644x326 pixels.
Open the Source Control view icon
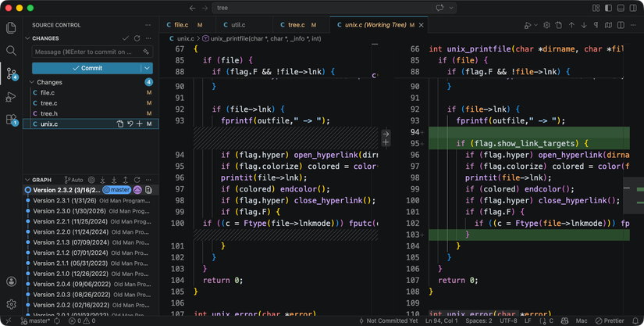coord(12,74)
